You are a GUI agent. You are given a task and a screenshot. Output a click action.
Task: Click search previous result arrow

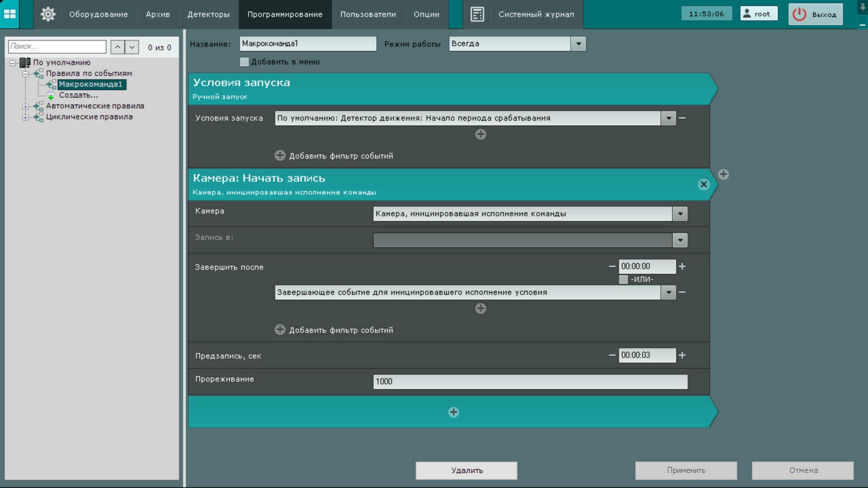[x=118, y=47]
